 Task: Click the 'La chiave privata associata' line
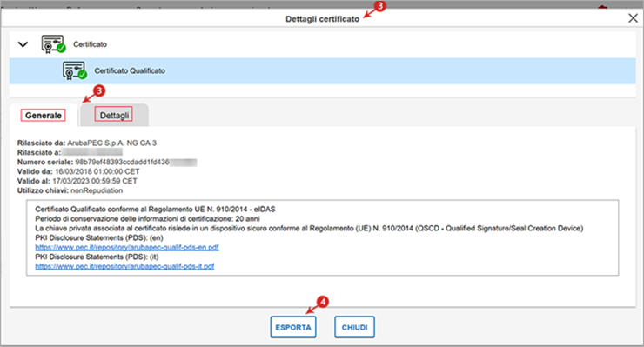click(309, 229)
